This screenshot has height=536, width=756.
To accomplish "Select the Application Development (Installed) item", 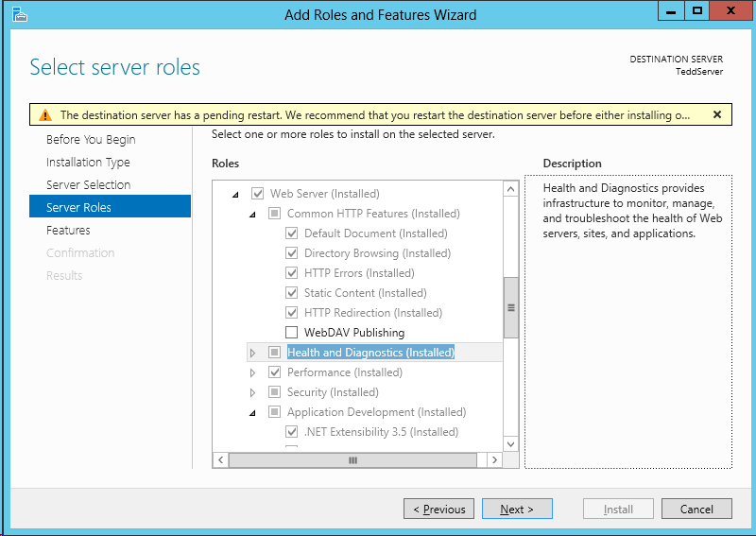I will point(376,412).
